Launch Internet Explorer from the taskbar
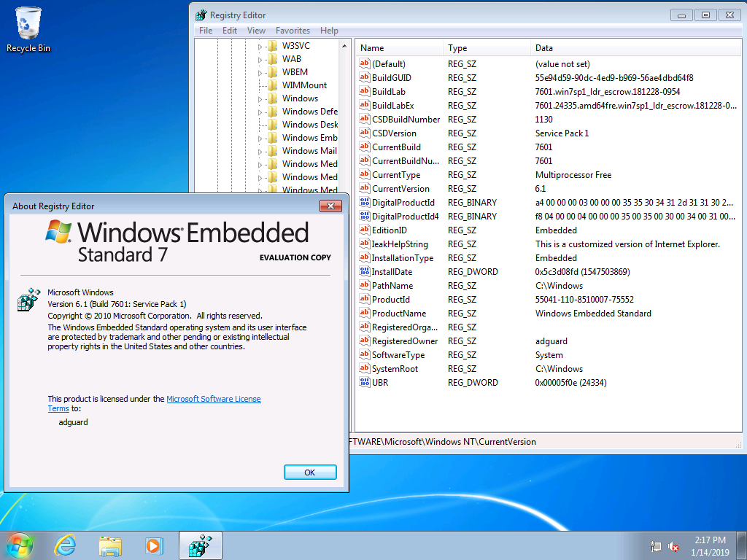The width and height of the screenshot is (747, 560). tap(65, 545)
